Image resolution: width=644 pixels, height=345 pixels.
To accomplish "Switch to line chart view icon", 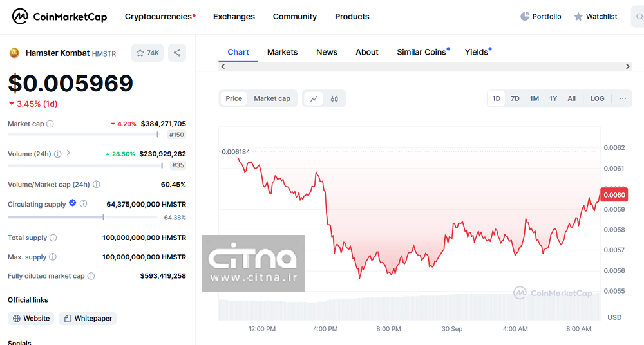I will [314, 98].
